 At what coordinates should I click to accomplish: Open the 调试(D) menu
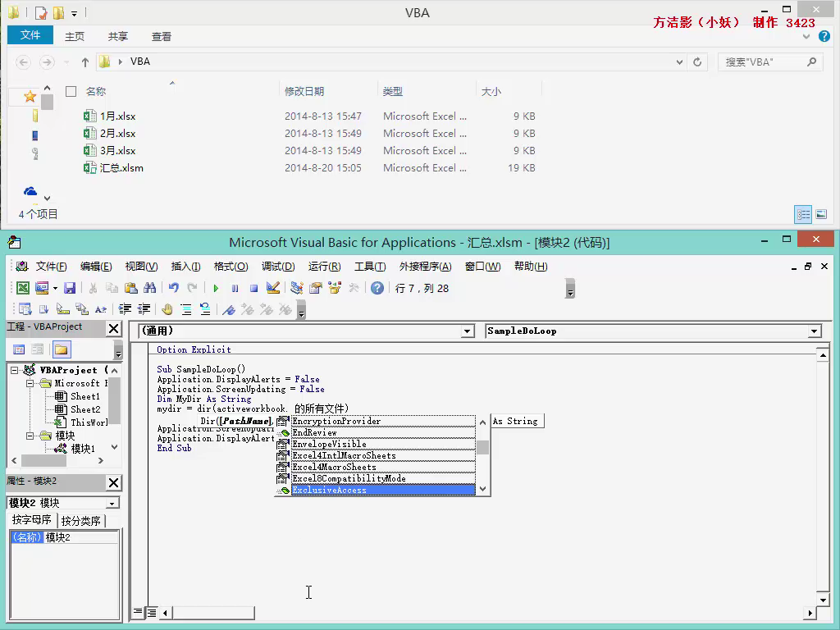coord(278,267)
